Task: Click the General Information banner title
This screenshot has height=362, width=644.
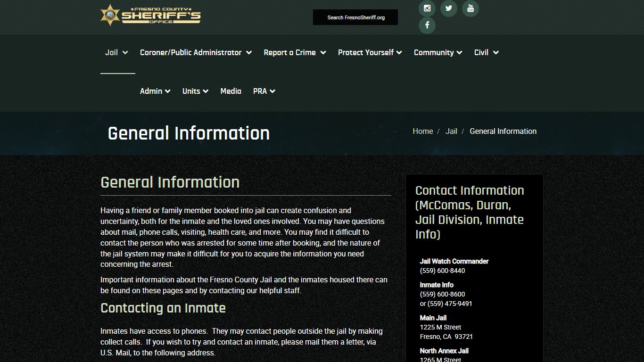Action: coord(189,133)
